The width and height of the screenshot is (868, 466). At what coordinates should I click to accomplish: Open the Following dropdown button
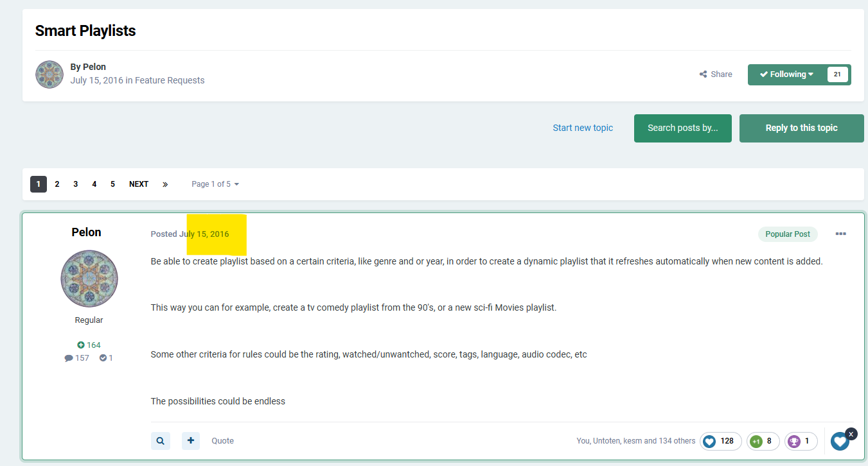(x=786, y=74)
